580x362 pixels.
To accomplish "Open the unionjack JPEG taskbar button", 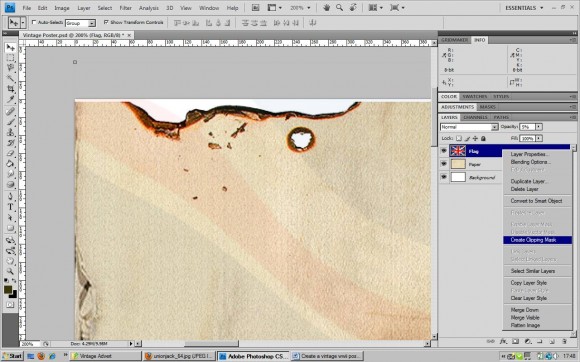I will (179, 356).
